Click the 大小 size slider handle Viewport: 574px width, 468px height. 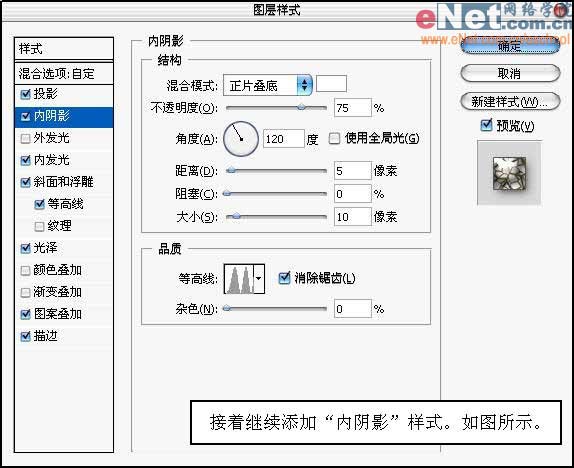(236, 216)
